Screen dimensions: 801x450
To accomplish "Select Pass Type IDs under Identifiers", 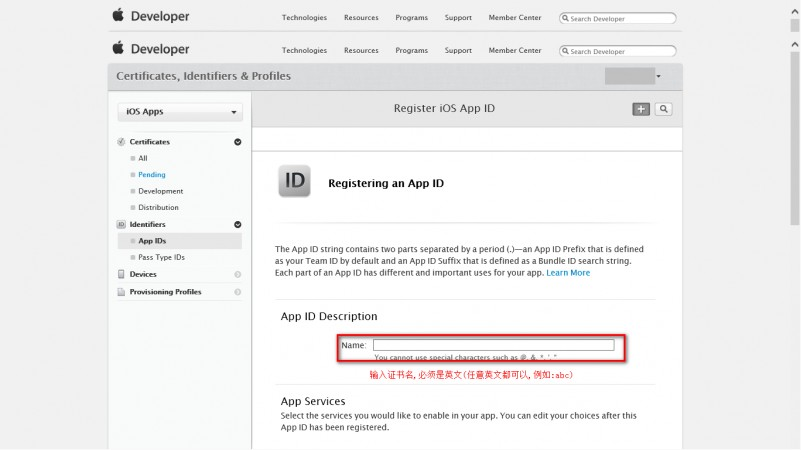I will point(161,257).
